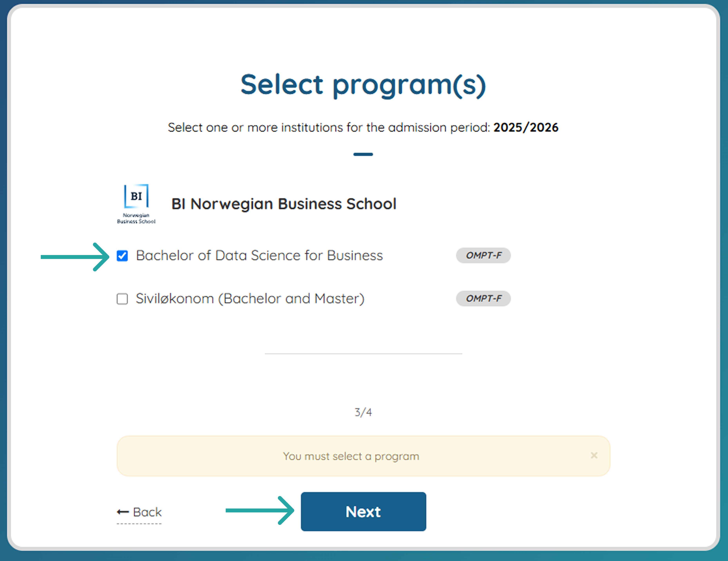Viewport: 728px width, 561px height.
Task: Click the Bachelor of Data Science label text
Action: click(259, 256)
